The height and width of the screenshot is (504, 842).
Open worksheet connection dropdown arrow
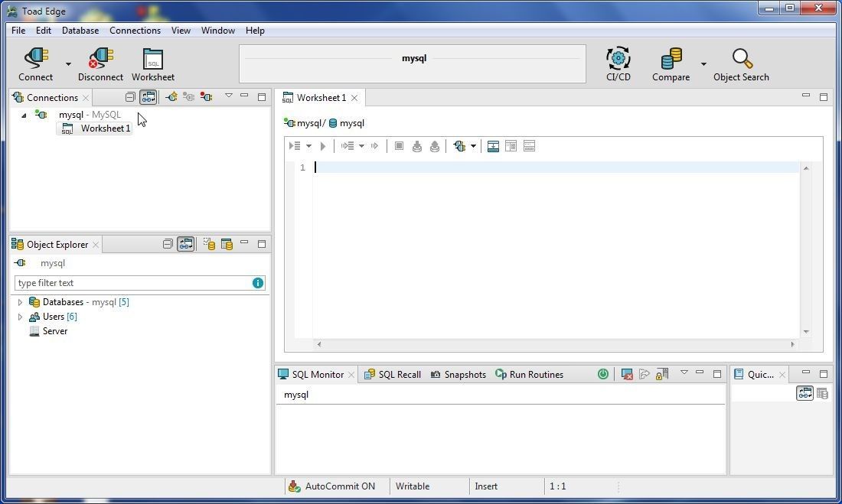tap(473, 146)
